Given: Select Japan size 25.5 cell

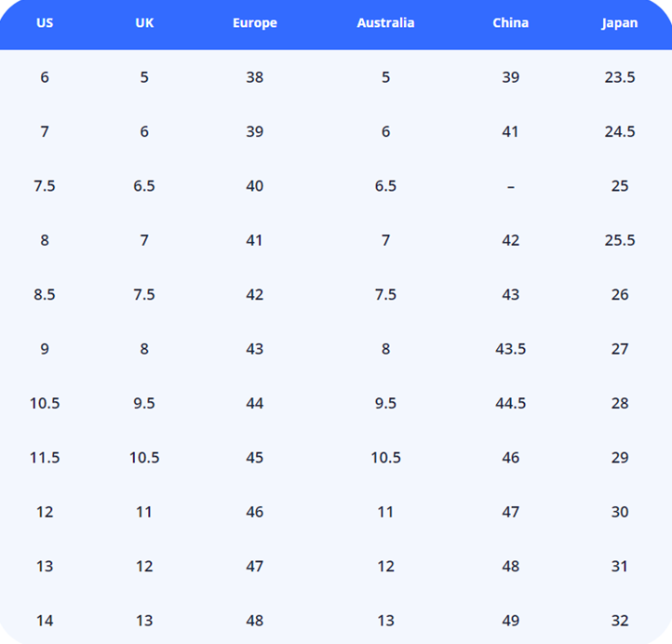Looking at the screenshot, I should pos(620,240).
